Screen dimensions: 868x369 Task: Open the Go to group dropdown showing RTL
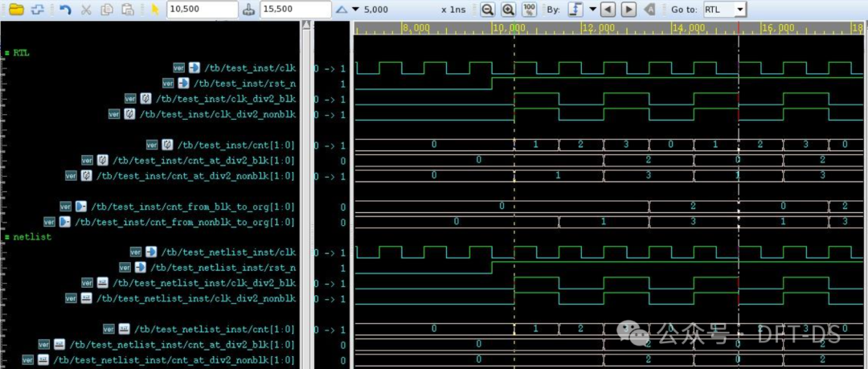coord(740,10)
